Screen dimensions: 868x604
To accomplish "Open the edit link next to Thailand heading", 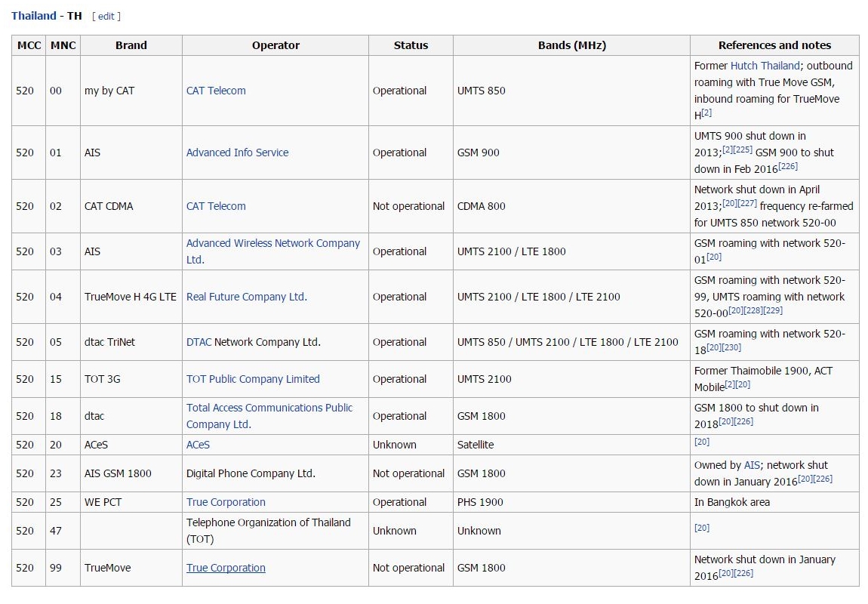I will 105,15.
